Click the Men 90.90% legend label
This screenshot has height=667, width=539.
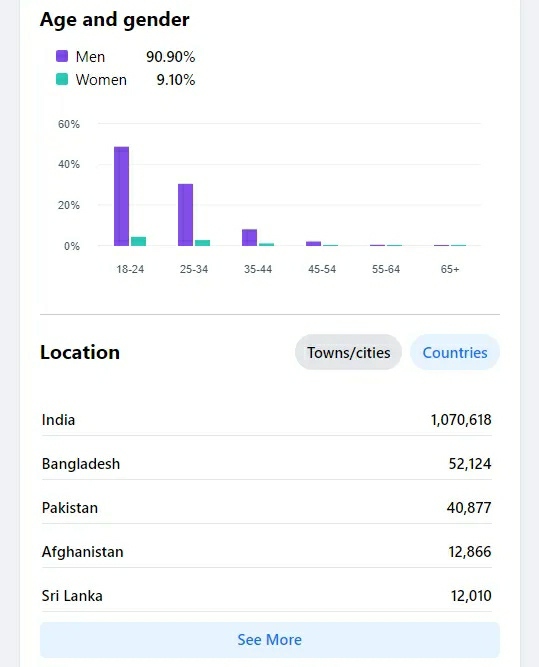[135, 57]
